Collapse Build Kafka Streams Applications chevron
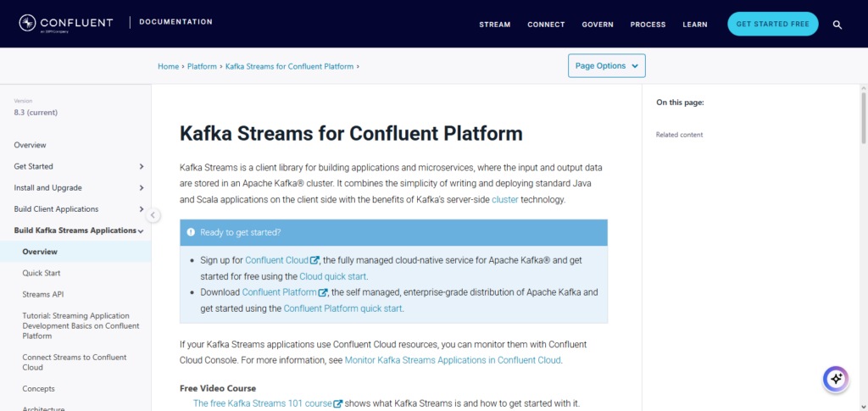This screenshot has height=411, width=868. 142,231
